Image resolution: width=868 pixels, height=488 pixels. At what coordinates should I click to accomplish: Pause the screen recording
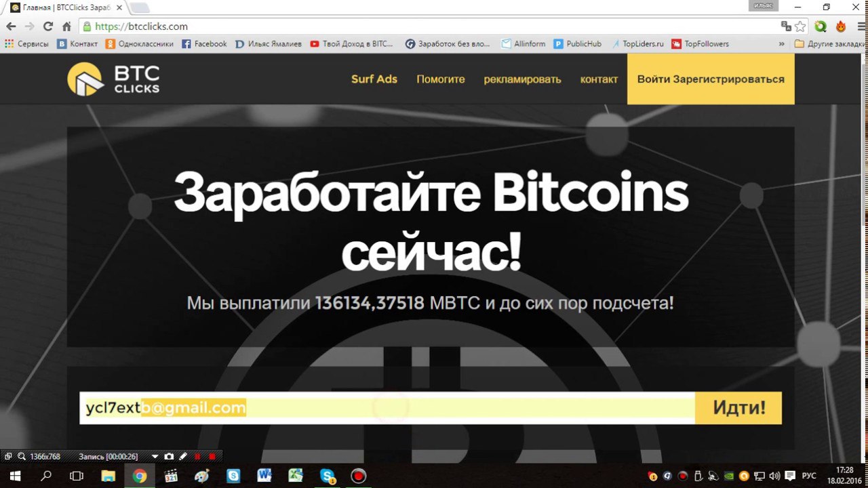tap(197, 457)
